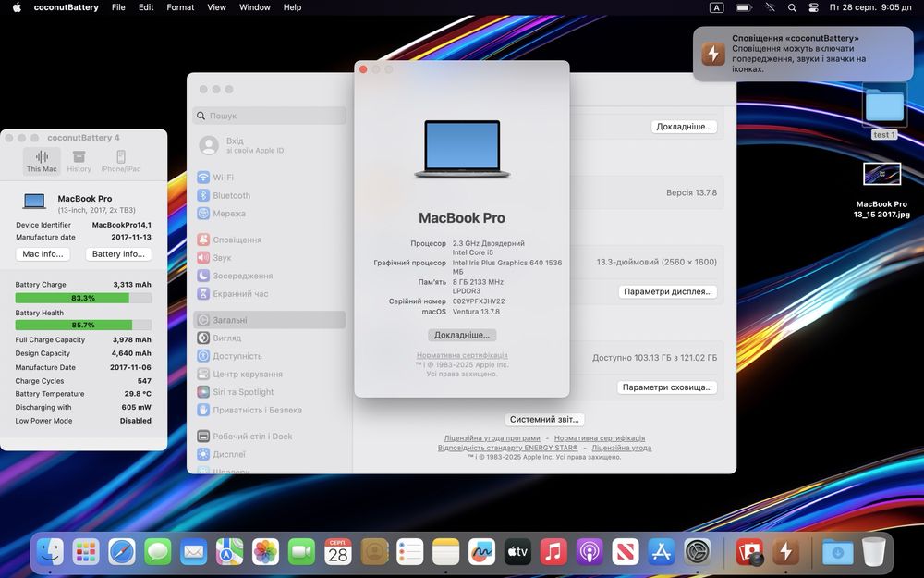Click the Пошук search field in System Settings
Image resolution: width=924 pixels, height=578 pixels.
point(269,116)
